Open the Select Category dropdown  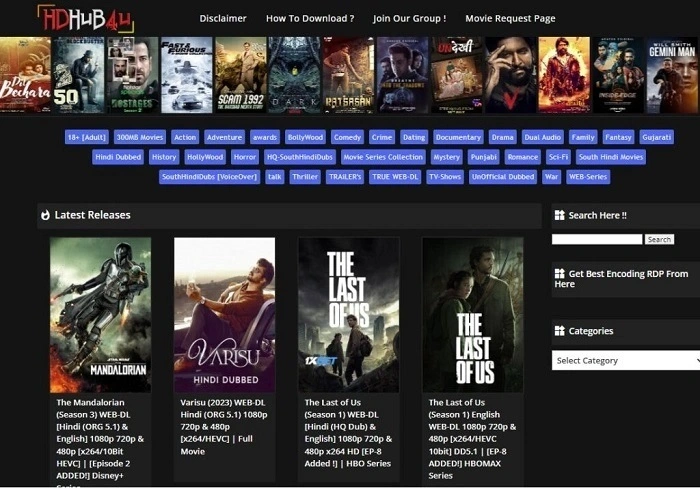[x=625, y=360]
